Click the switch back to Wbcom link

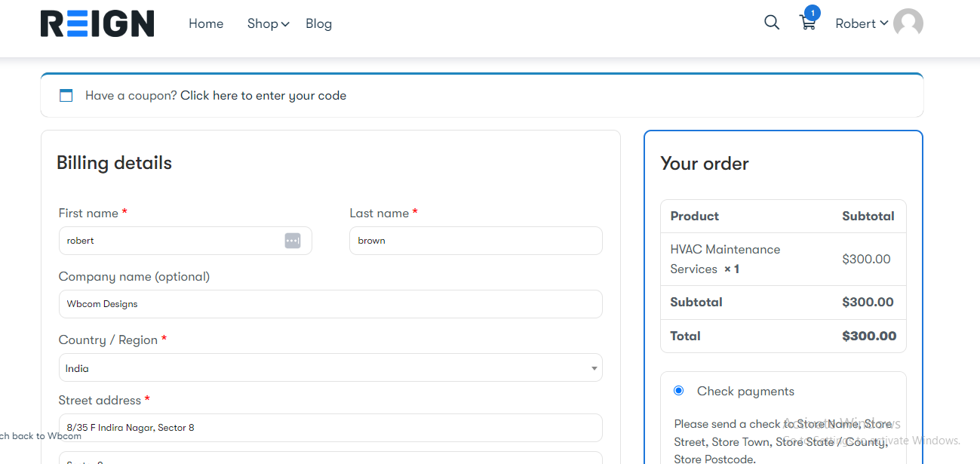(x=41, y=436)
